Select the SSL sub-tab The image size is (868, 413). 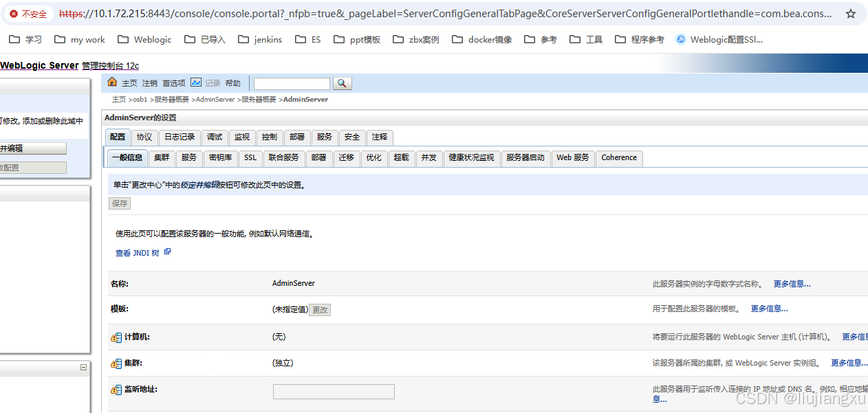(250, 157)
